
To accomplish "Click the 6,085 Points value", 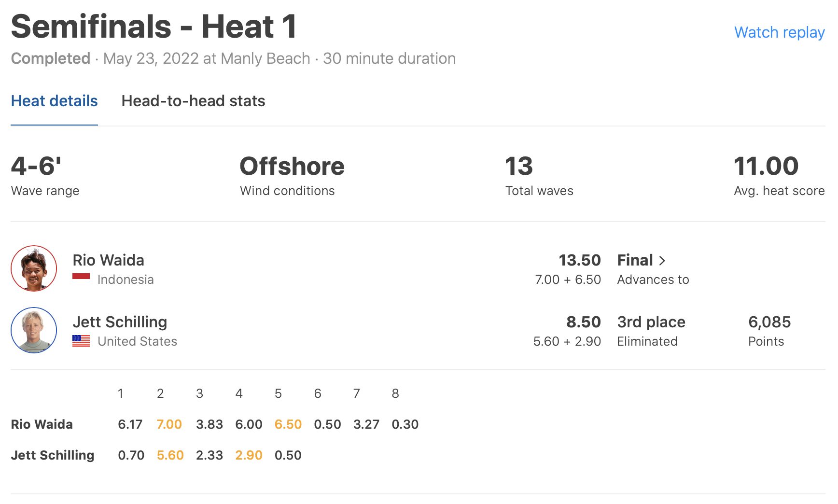I will coord(769,322).
